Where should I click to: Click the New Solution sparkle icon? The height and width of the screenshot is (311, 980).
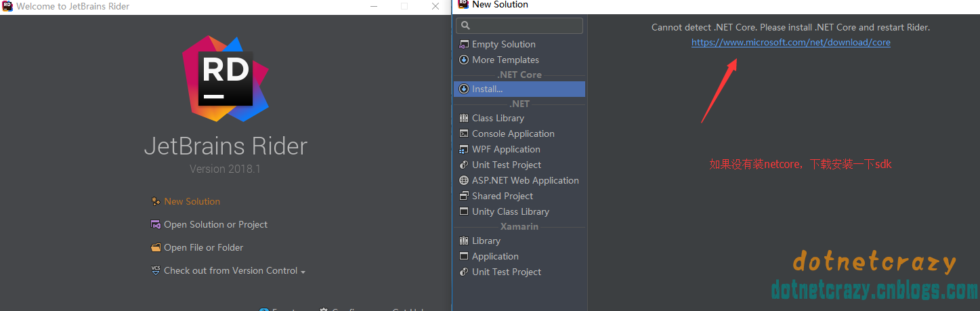pos(156,201)
